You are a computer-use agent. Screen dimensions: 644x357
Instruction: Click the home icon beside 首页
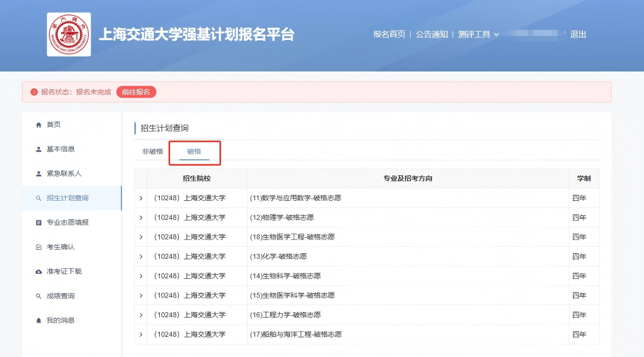tap(38, 125)
